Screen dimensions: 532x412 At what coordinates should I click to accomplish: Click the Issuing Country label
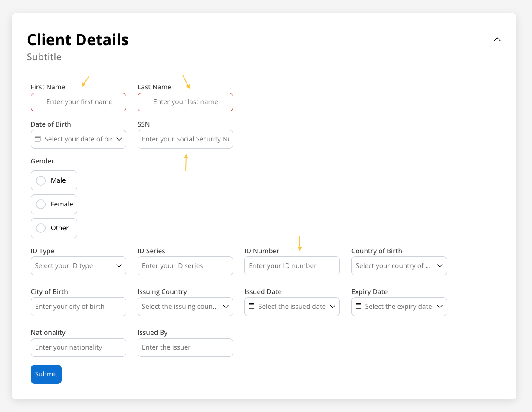tap(162, 292)
